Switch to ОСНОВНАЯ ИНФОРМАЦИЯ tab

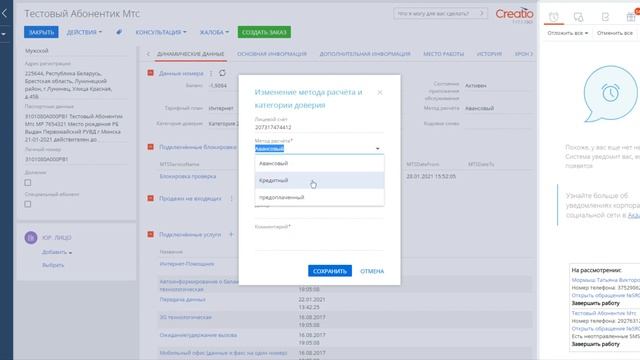[x=272, y=54]
